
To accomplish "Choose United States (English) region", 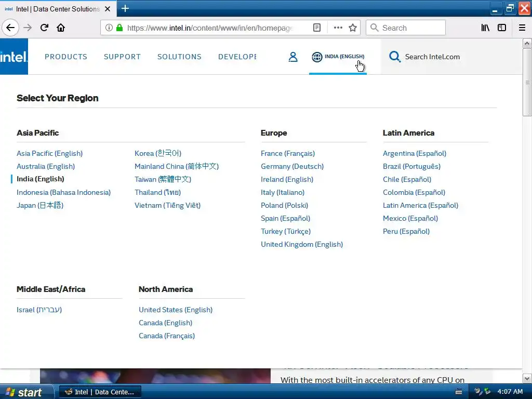I will 176,310.
